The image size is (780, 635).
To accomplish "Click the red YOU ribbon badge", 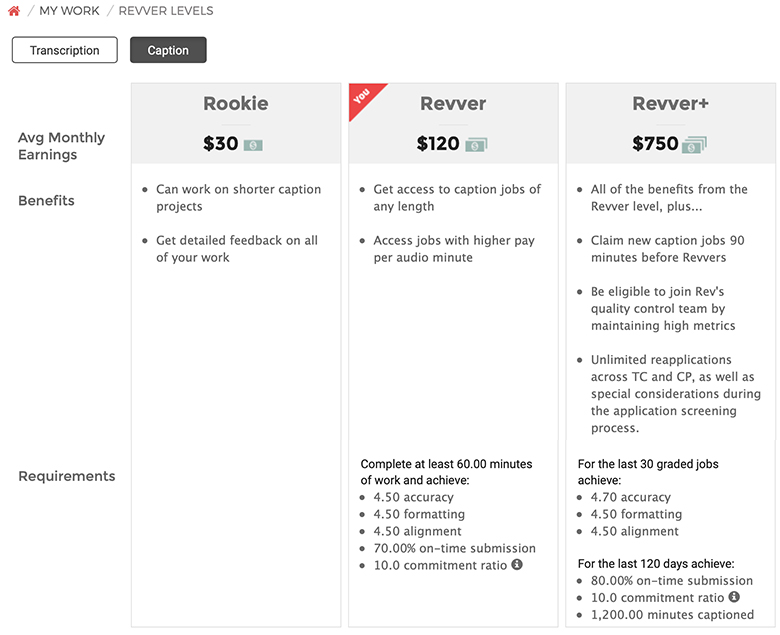I will (x=364, y=97).
